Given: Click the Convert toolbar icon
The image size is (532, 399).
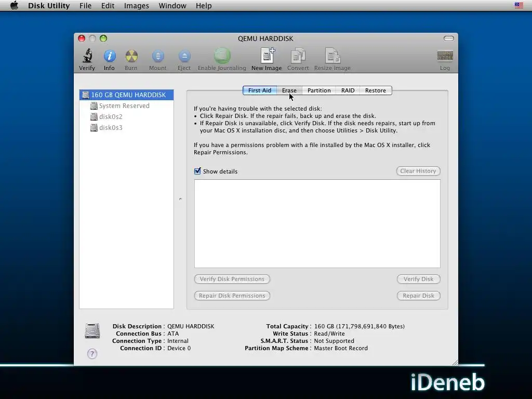Looking at the screenshot, I should 298,56.
